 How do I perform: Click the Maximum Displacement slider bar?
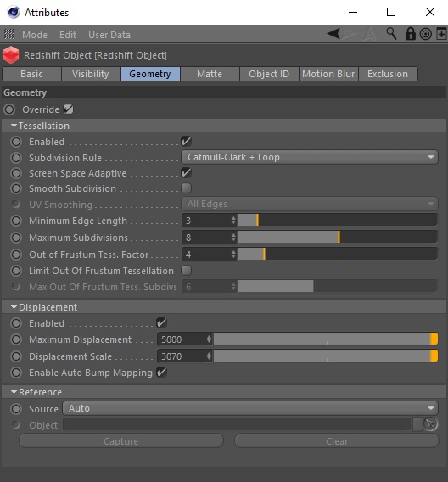(326, 339)
